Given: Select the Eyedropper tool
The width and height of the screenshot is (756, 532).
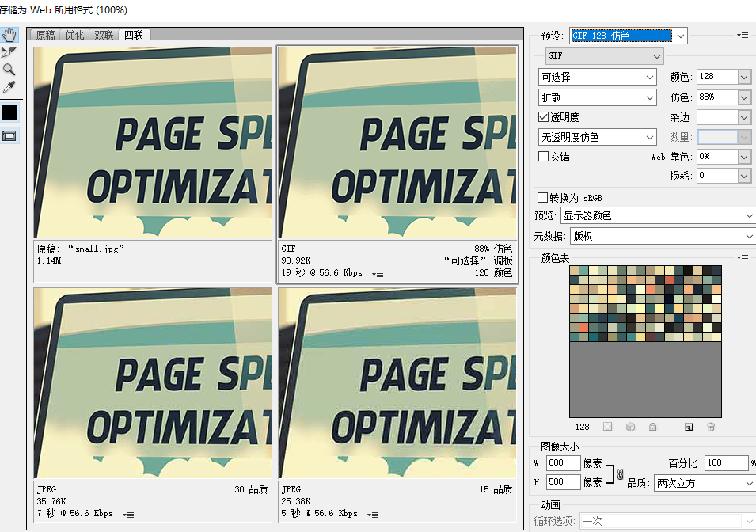Looking at the screenshot, I should [9, 87].
